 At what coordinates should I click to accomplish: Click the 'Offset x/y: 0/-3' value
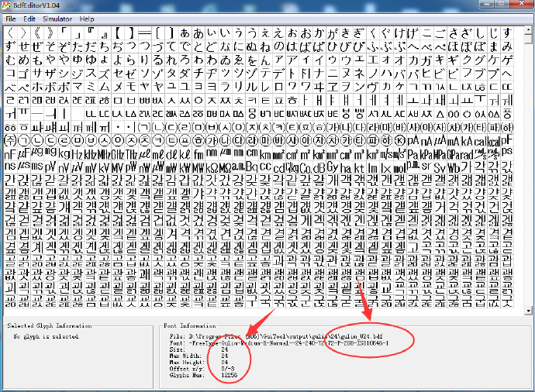[228, 369]
